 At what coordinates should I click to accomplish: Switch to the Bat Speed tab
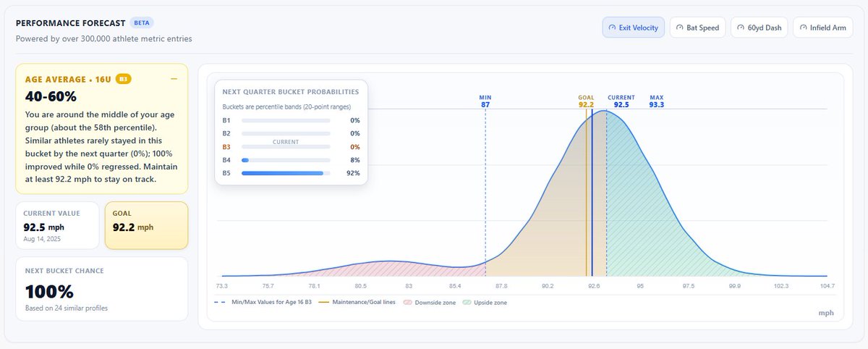697,28
